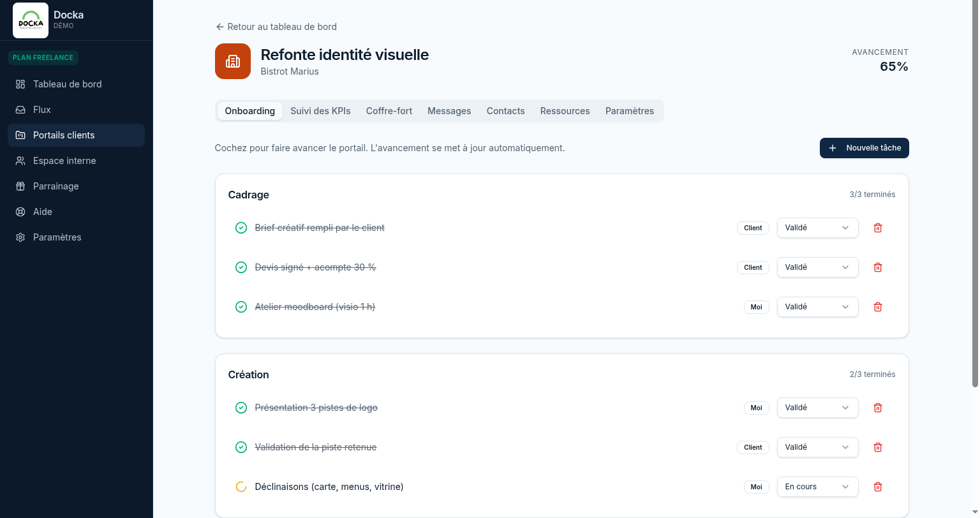Click the 3/3 terminés counter
The image size is (980, 518).
point(872,195)
